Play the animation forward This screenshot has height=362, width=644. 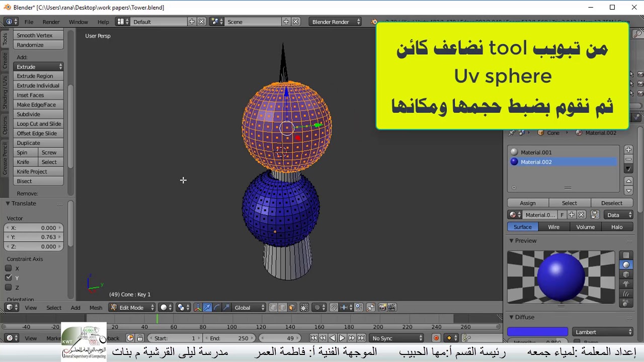(342, 338)
